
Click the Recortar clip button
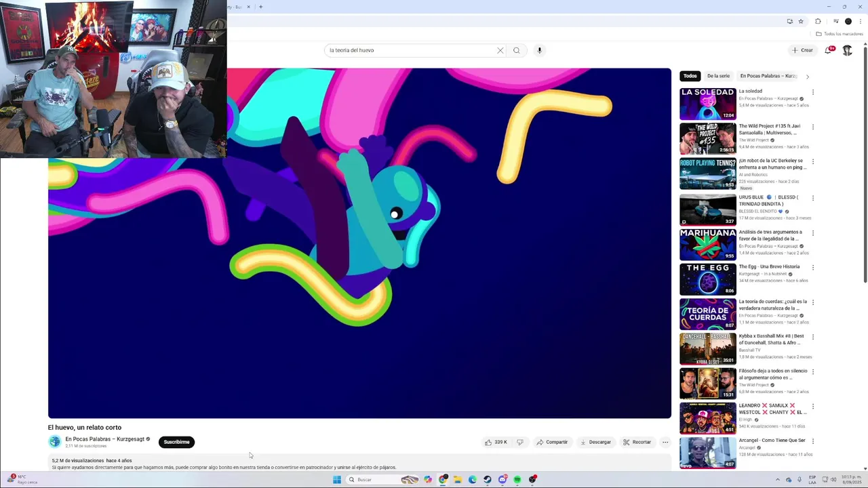pyautogui.click(x=637, y=442)
